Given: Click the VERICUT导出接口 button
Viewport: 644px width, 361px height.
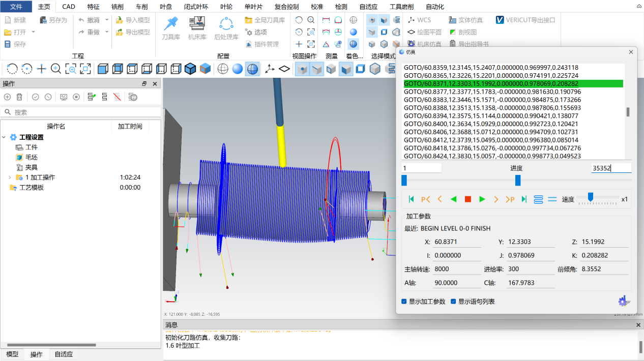Looking at the screenshot, I should point(525,20).
